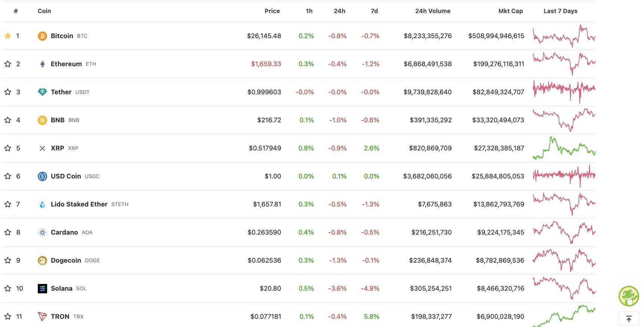Click the BNB coin logo

(42, 120)
